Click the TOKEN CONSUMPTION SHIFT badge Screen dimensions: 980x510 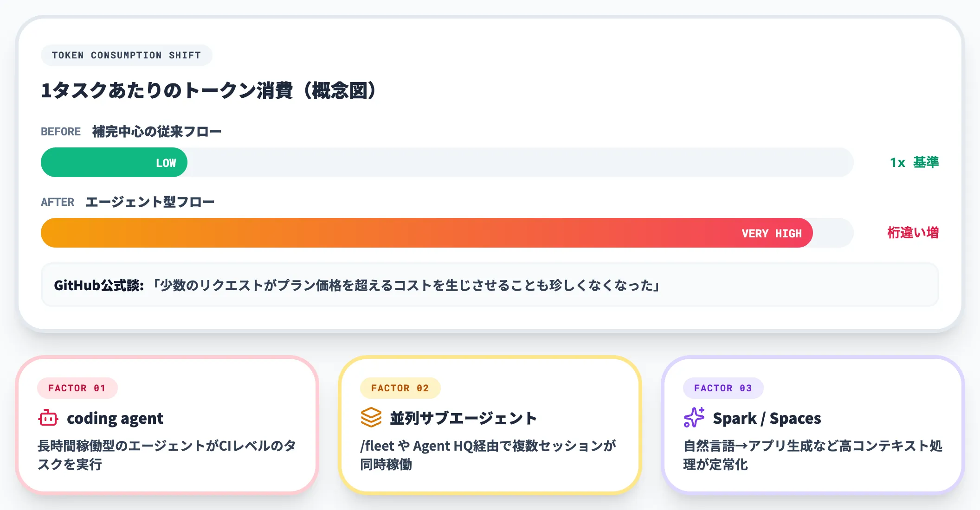point(126,55)
